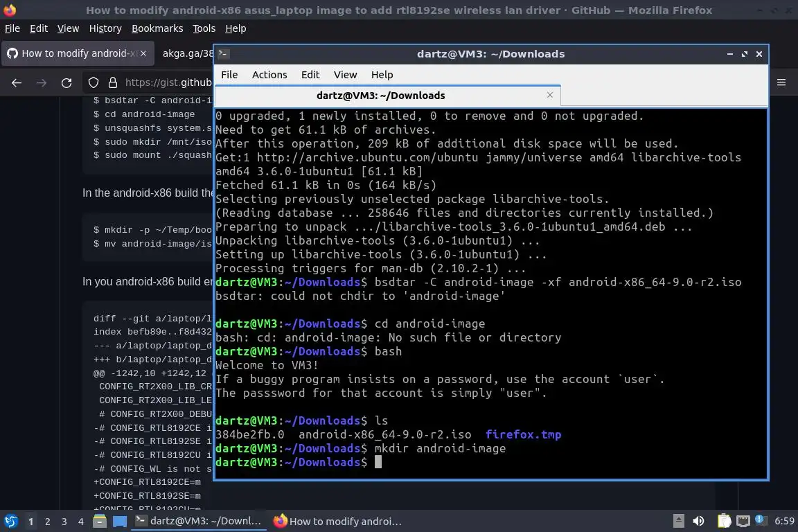Click 'firefox.tmp' in the ls output

click(x=523, y=435)
